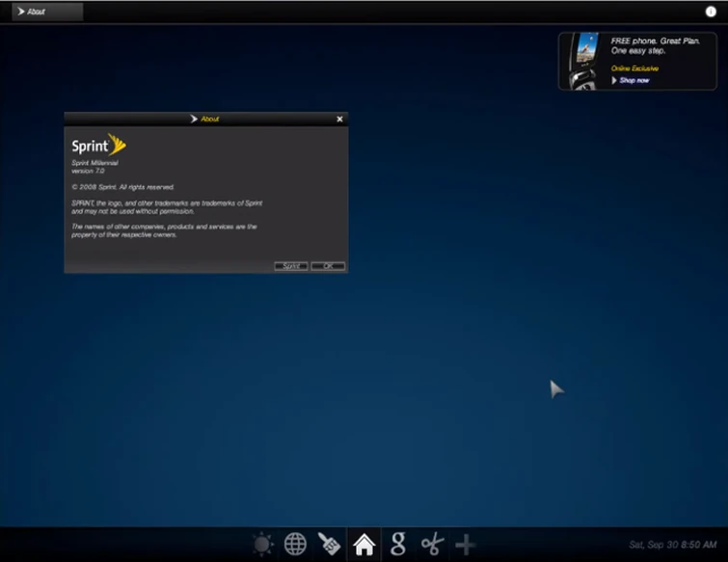The height and width of the screenshot is (562, 728).
Task: Select the scissors icon in the dock
Action: (432, 544)
